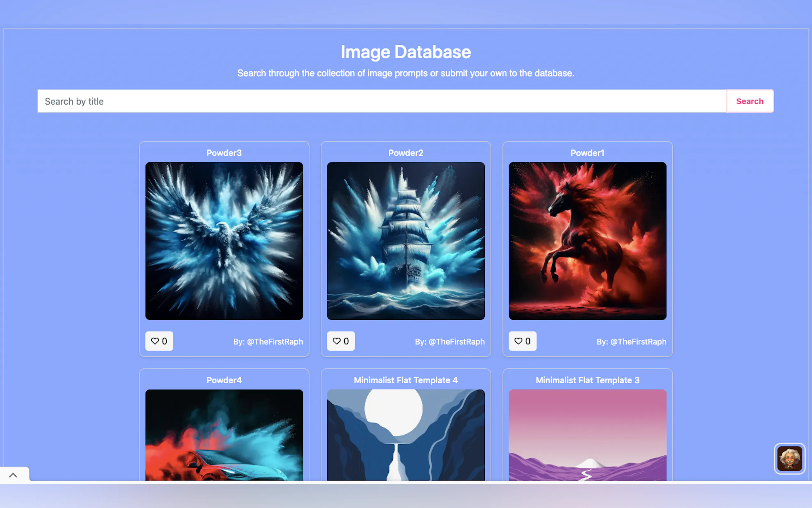812x508 pixels.
Task: Open @TheFirstRaph author on Powder1 card
Action: [638, 342]
